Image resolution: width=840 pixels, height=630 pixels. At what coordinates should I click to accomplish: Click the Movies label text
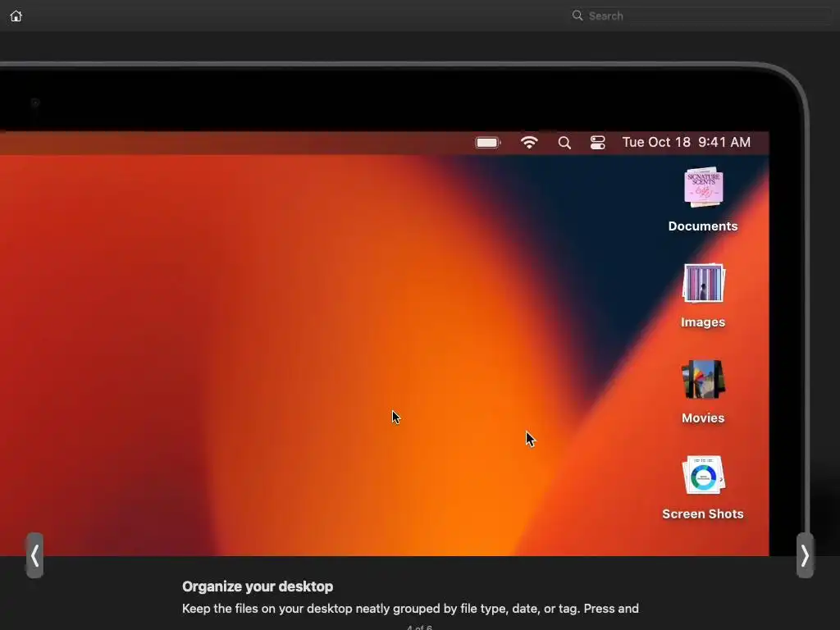(x=703, y=418)
